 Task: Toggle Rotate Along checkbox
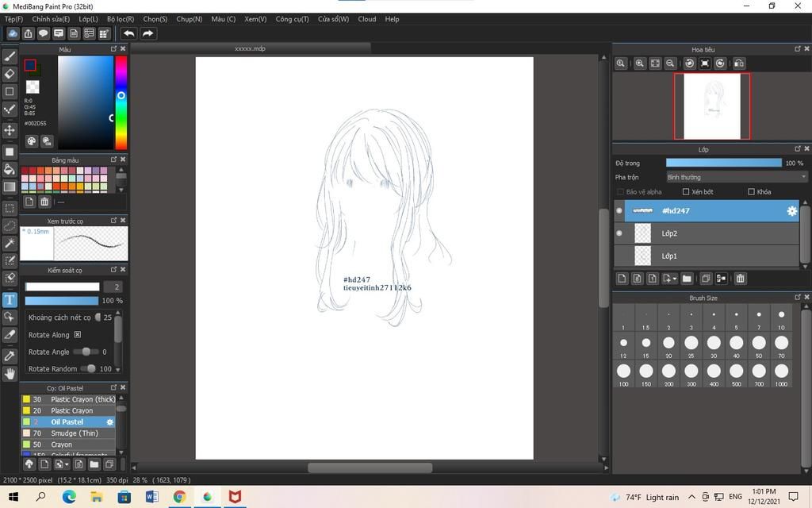coord(77,334)
